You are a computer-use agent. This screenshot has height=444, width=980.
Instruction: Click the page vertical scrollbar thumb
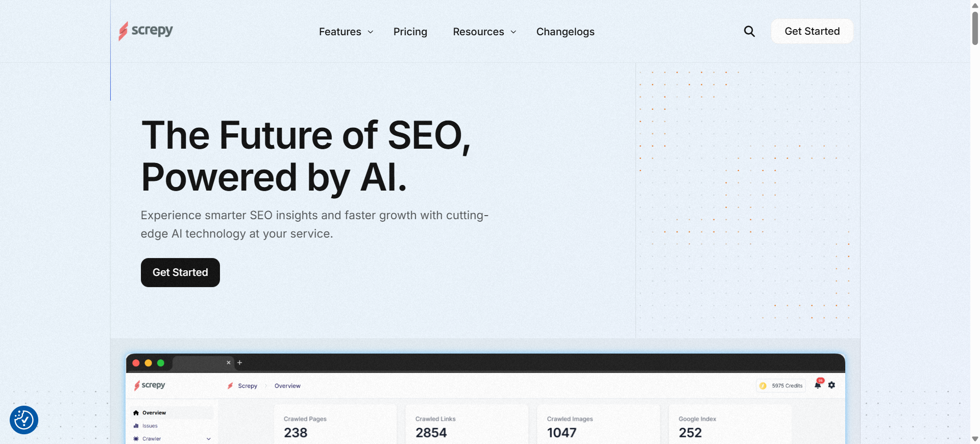tap(975, 28)
